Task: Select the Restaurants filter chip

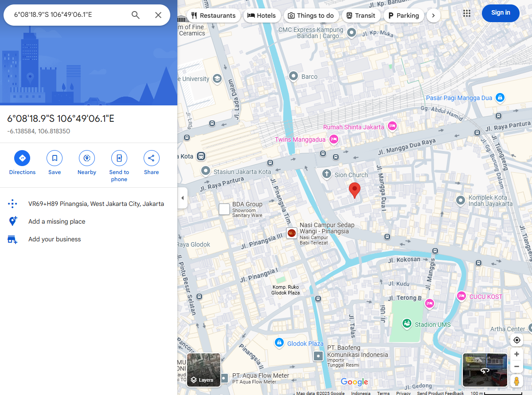Action: [213, 15]
